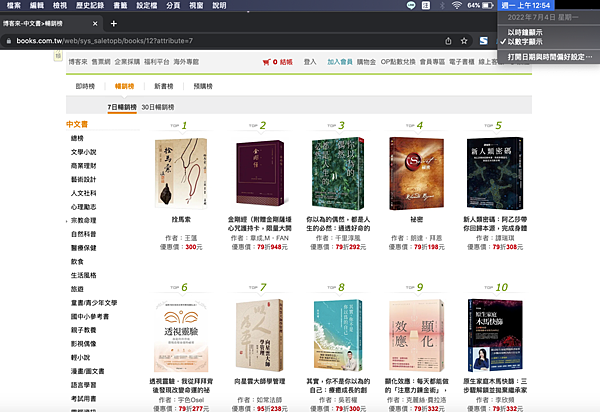
Task: Open 售票網 link
Action: (101, 62)
